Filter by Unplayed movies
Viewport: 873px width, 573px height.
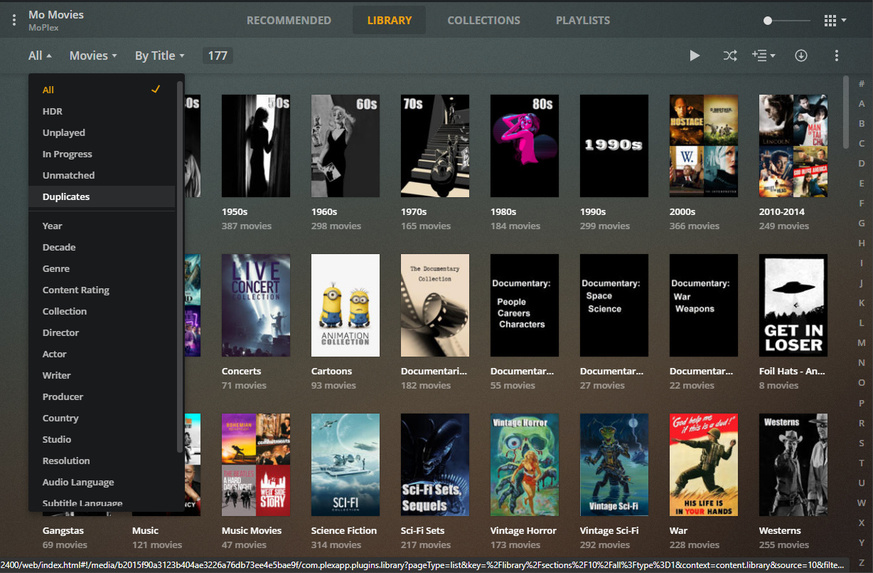pos(102,133)
